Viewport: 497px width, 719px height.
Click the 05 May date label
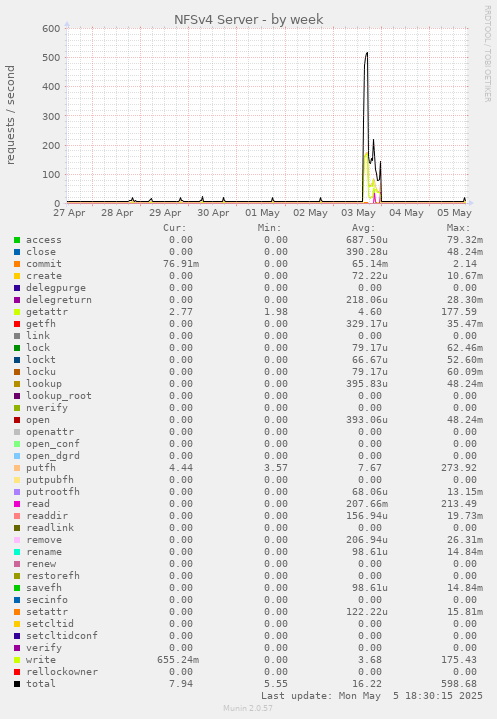point(454,213)
